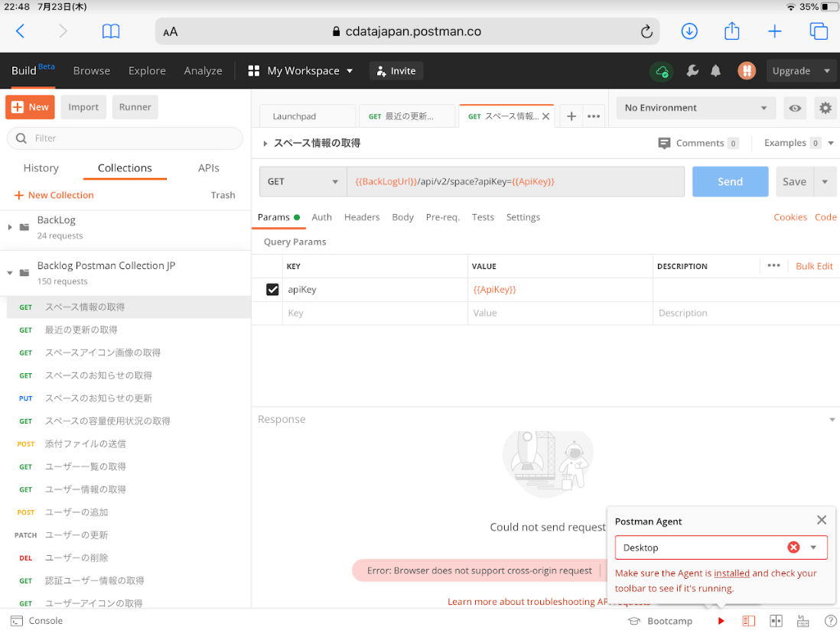Click the red error icon in agent selector
Viewport: 840px width, 630px height.
(793, 547)
